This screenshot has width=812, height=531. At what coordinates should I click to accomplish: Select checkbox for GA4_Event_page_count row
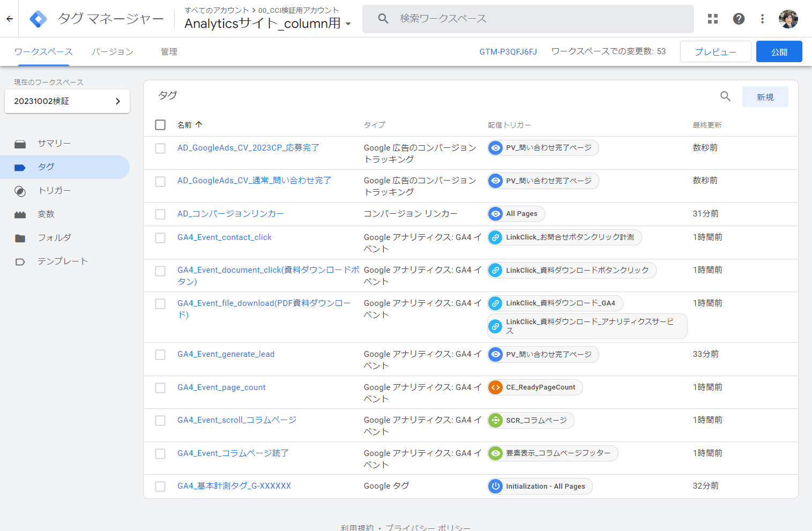(x=160, y=388)
